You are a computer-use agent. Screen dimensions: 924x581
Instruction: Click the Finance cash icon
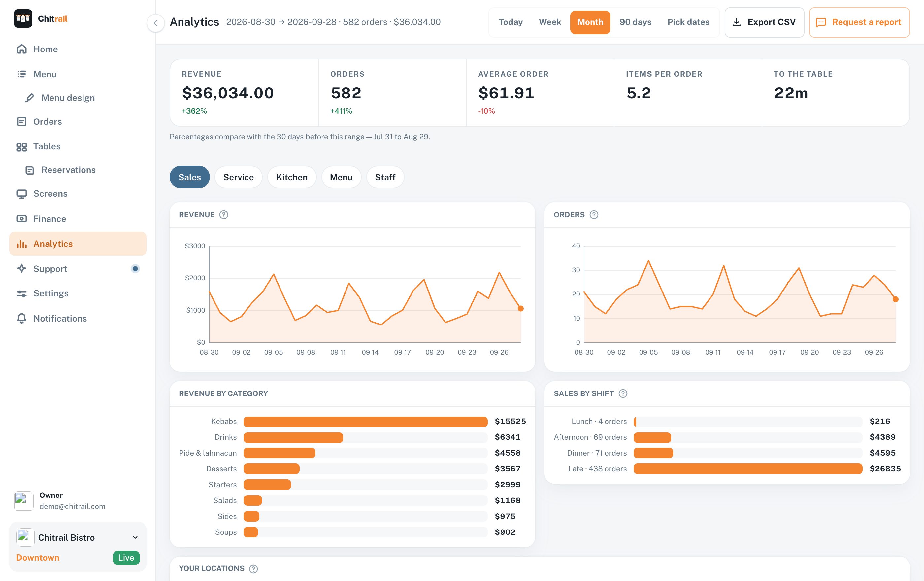point(22,219)
